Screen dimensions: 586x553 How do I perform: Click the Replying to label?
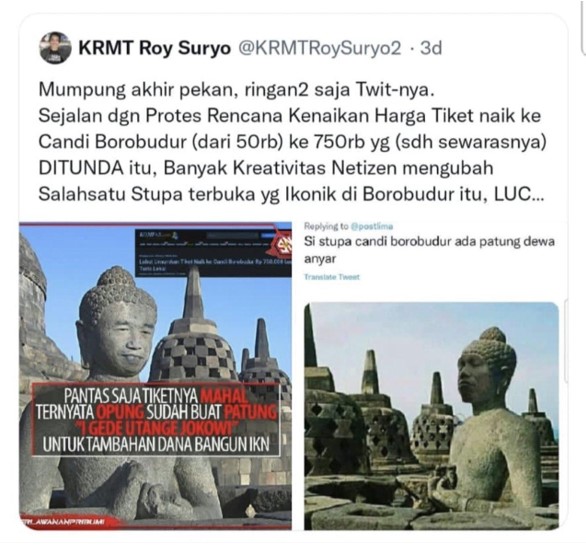tap(326, 226)
